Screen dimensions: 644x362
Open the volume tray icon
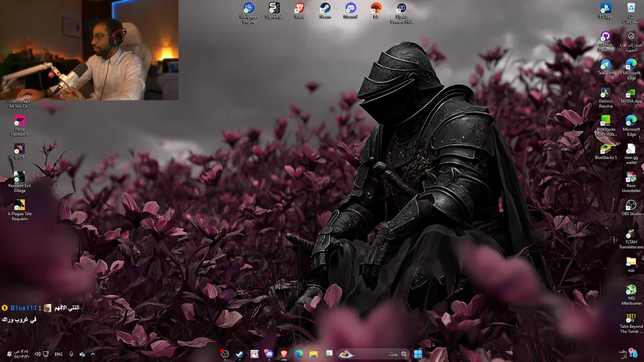[38, 354]
